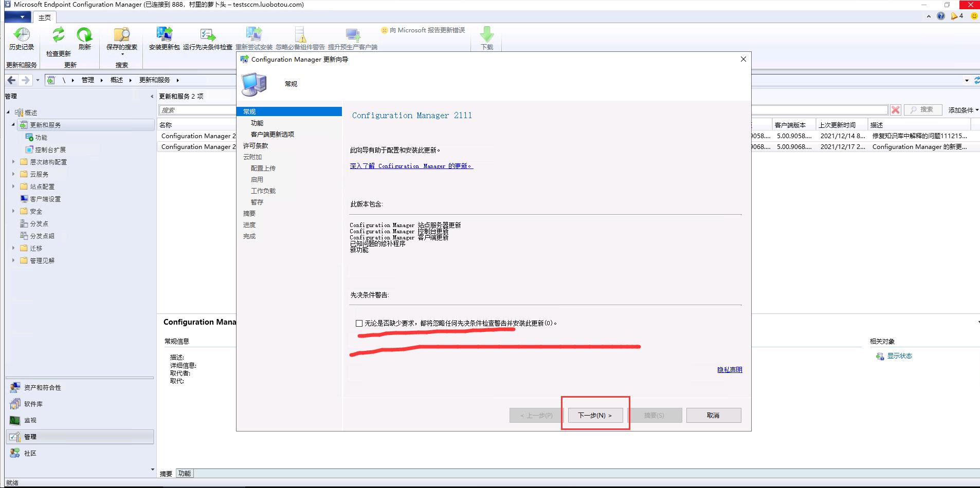The width and height of the screenshot is (980, 488).
Task: Select first Configuration Manager update row
Action: coord(198,136)
